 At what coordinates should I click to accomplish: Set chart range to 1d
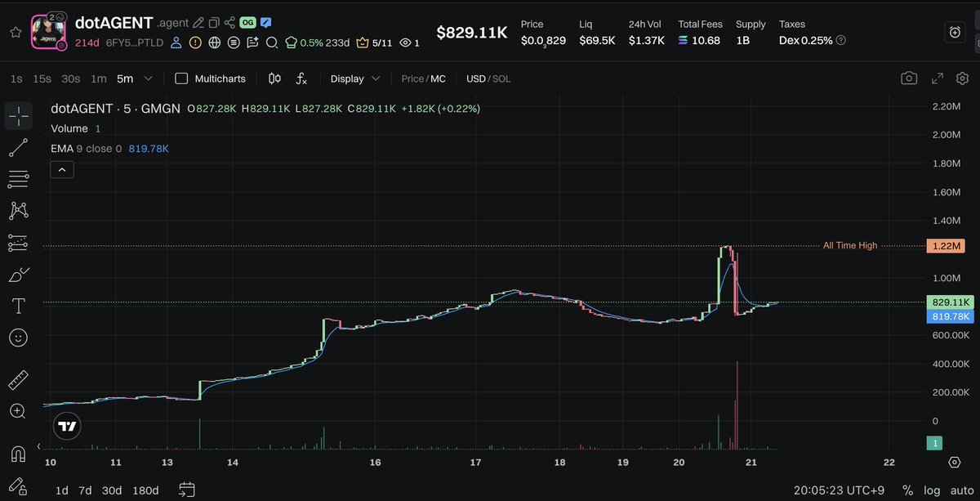click(x=62, y=490)
